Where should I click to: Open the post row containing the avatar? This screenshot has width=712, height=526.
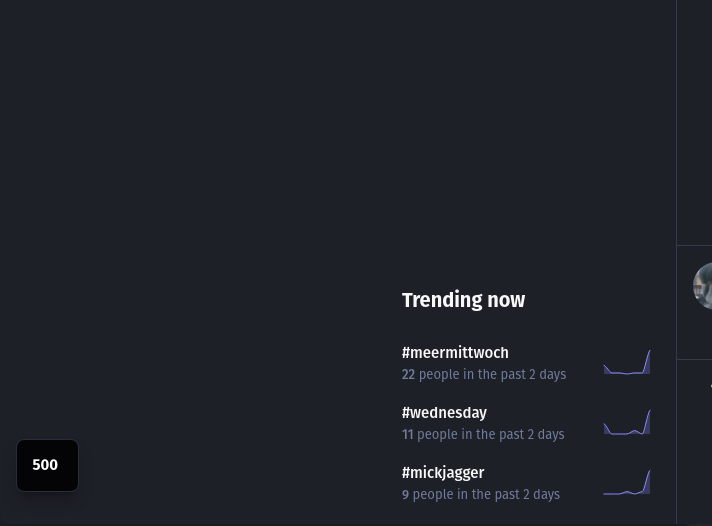[x=694, y=303]
